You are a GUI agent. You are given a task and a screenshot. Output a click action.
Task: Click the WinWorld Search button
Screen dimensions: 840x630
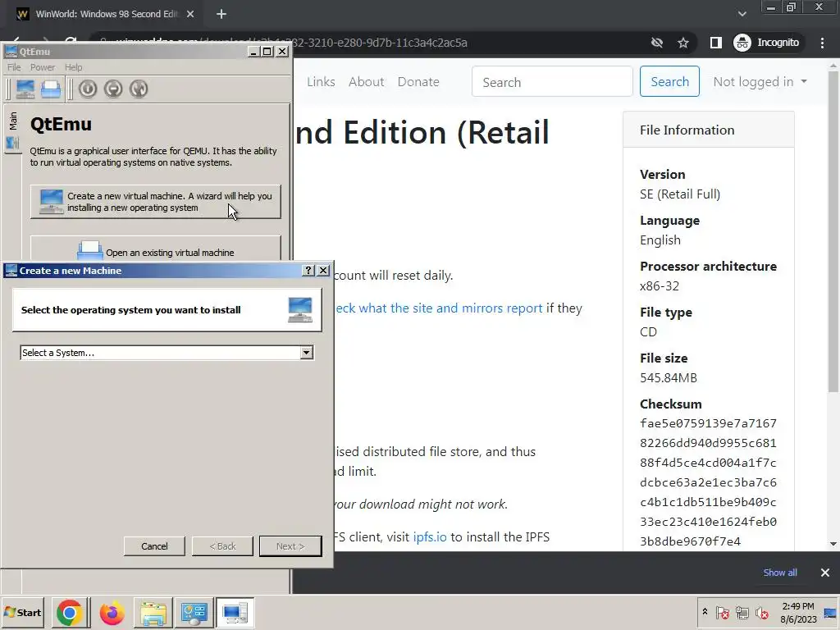tap(669, 81)
